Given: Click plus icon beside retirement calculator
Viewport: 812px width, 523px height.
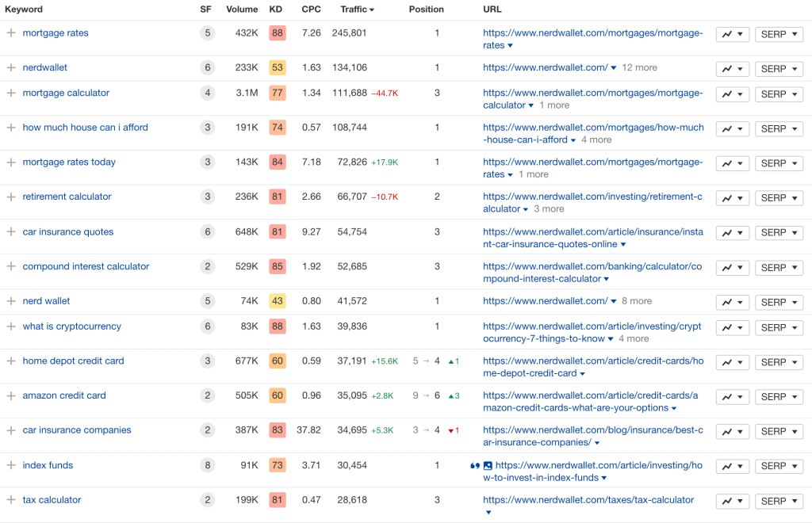Looking at the screenshot, I should coord(11,197).
